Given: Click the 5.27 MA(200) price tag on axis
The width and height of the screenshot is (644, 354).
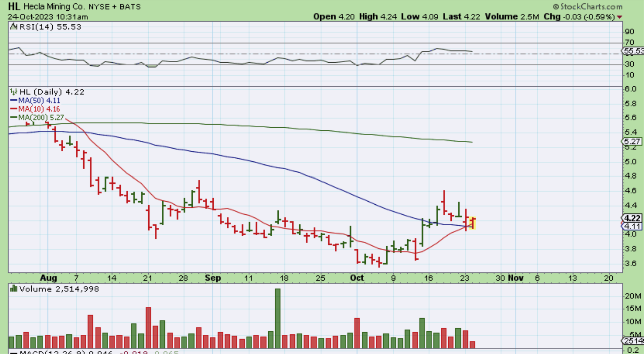Looking at the screenshot, I should point(632,141).
